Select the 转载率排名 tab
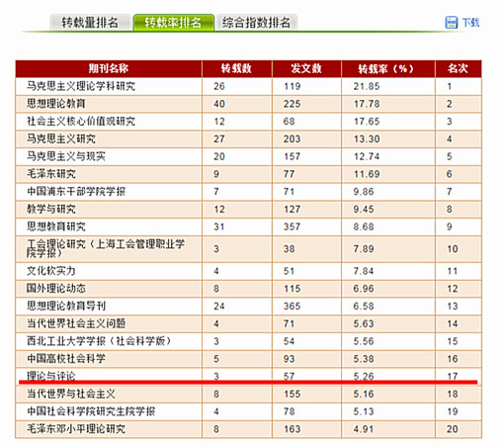This screenshot has width=503, height=448. coord(173,23)
